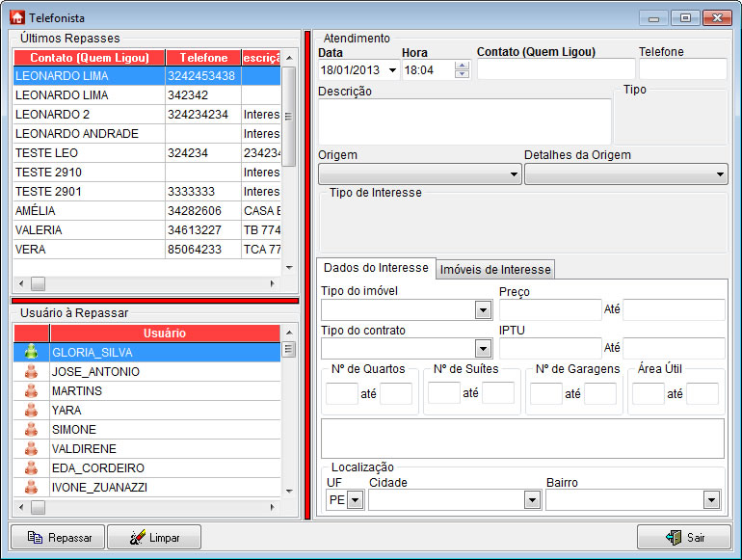Expand the Bairro dropdown
The image size is (742, 560).
point(632,500)
